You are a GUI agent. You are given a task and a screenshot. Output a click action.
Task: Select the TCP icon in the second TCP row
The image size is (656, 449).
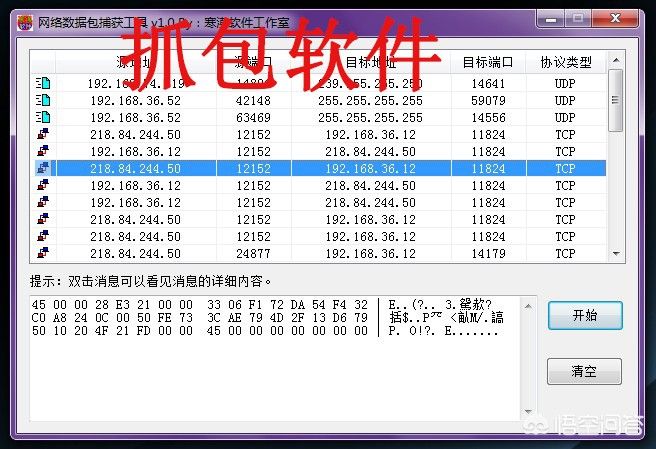[x=43, y=151]
